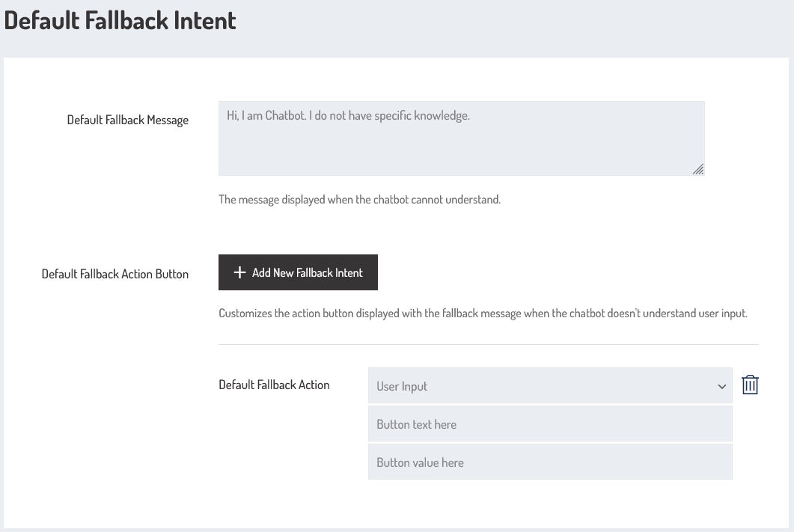
Task: Click the "Default Fallback Message" label
Action: tap(128, 120)
